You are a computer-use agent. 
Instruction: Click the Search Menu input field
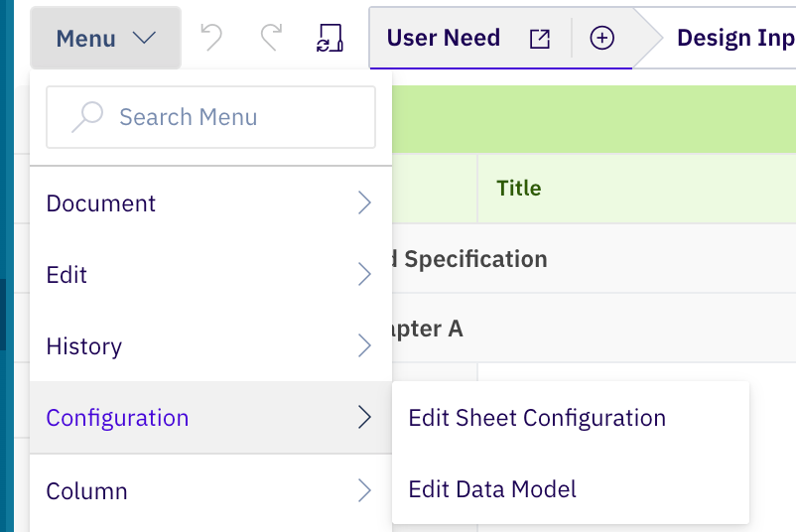(x=228, y=117)
